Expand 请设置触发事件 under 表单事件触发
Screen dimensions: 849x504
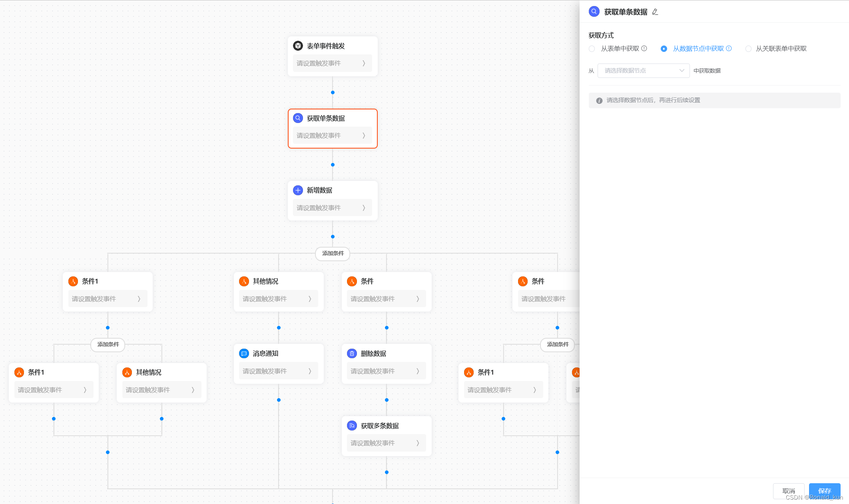(x=332, y=63)
